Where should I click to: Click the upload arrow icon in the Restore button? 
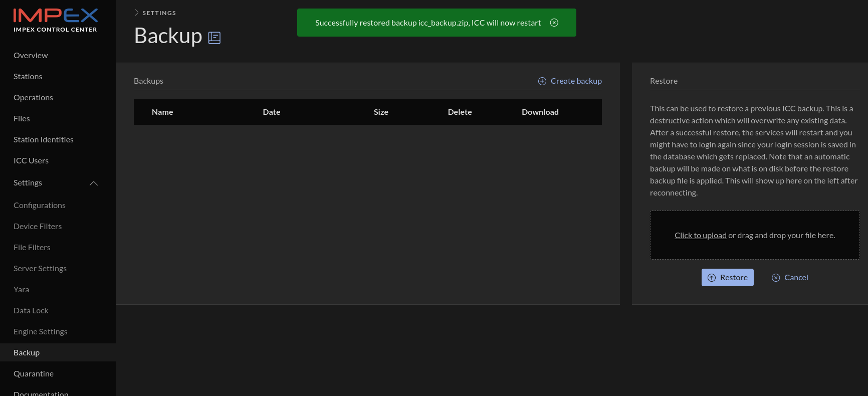712,278
